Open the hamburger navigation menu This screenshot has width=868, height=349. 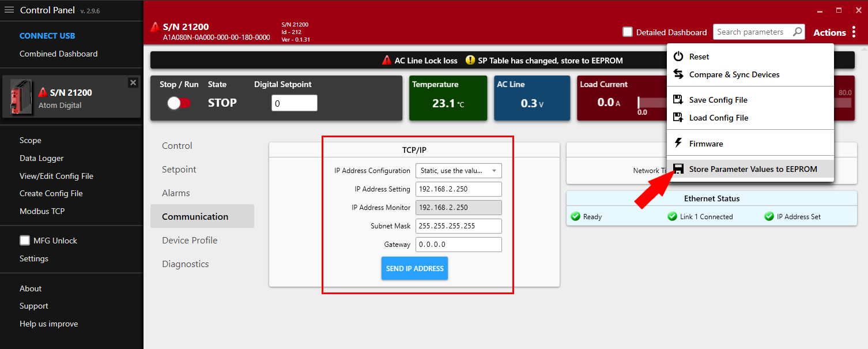pos(9,10)
